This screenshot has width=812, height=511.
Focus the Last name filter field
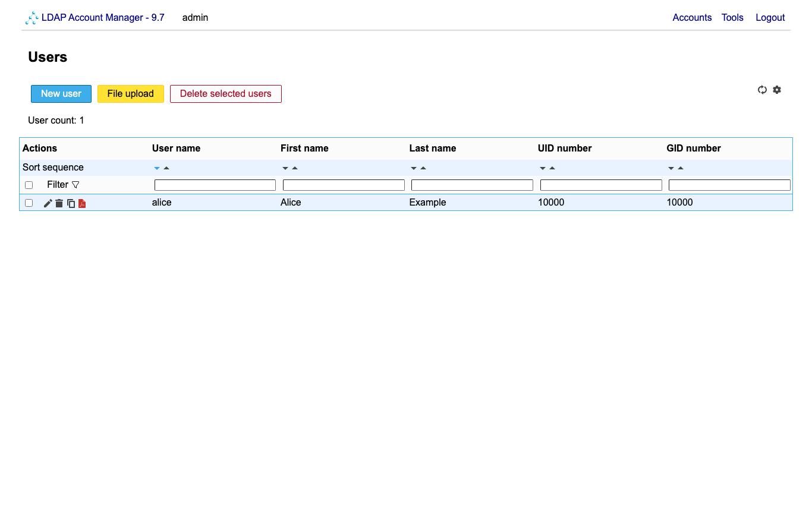472,185
